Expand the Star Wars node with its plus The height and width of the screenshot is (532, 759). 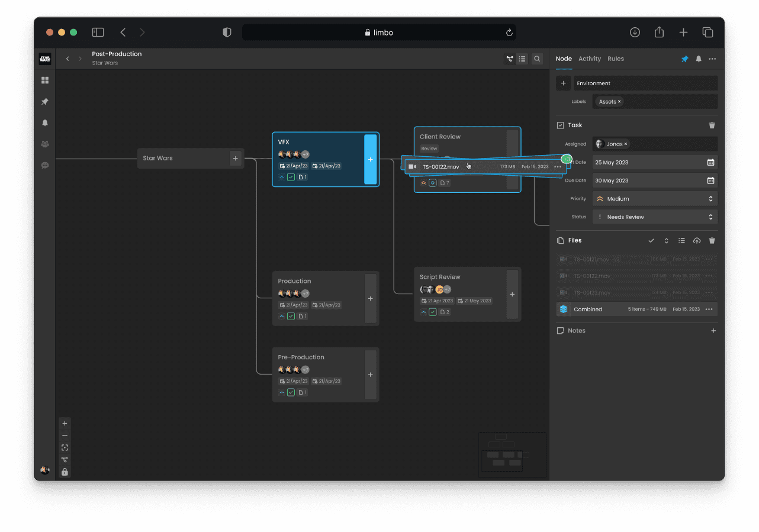click(x=236, y=158)
